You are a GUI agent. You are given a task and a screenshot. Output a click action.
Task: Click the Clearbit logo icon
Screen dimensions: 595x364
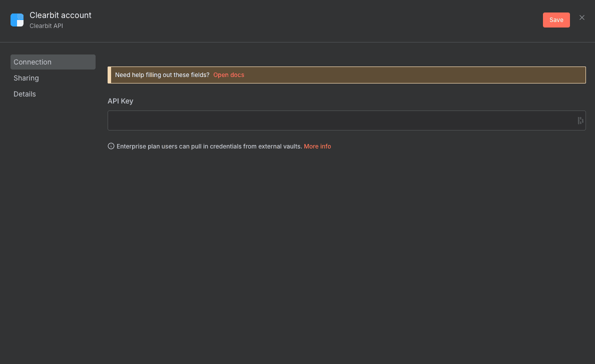point(17,20)
